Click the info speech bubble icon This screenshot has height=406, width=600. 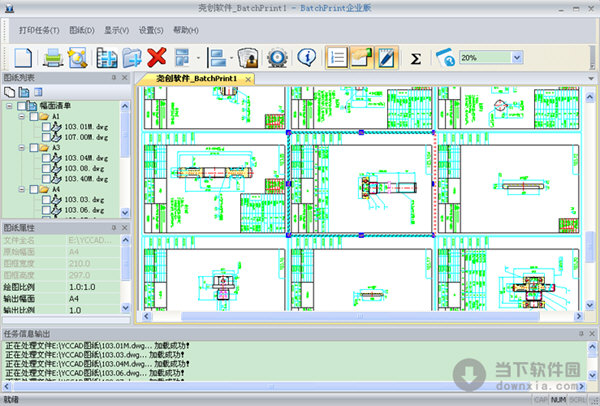(306, 57)
